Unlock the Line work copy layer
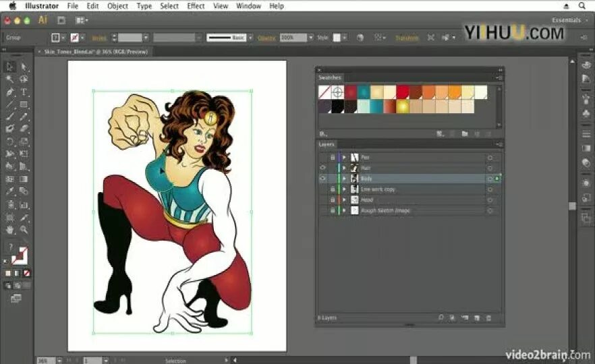The height and width of the screenshot is (364, 595). coord(333,189)
